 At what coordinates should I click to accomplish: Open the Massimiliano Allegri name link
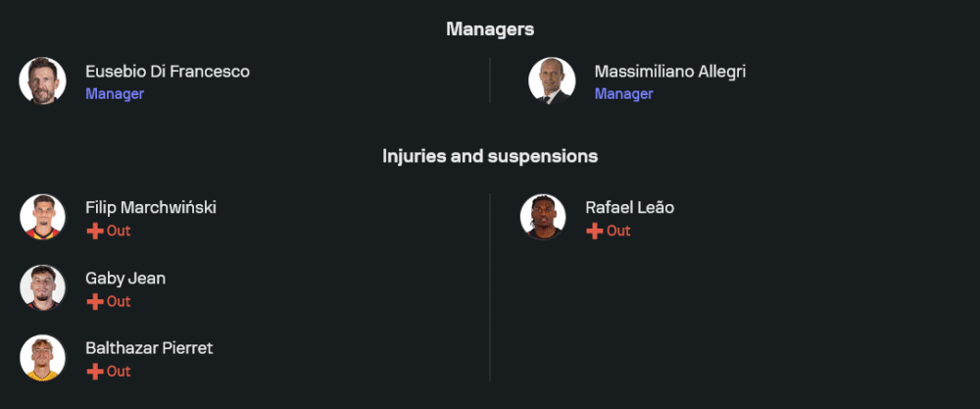669,72
